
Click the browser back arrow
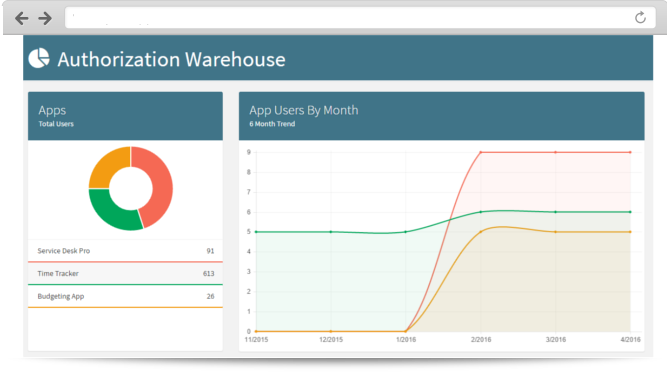21,18
